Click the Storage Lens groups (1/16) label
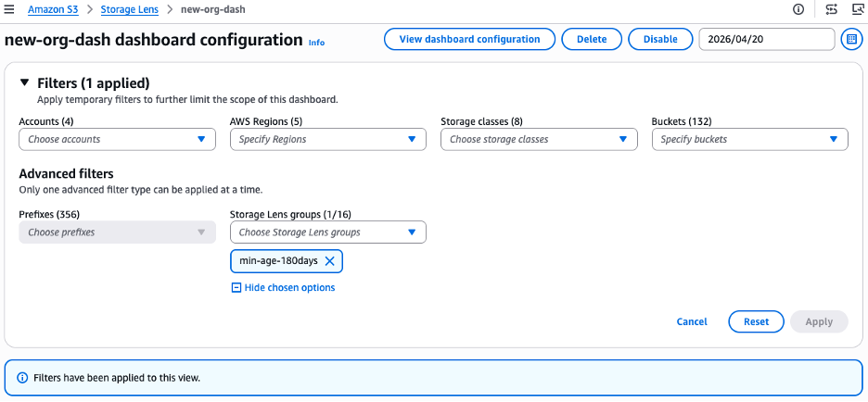The height and width of the screenshot is (402, 868). [x=290, y=214]
